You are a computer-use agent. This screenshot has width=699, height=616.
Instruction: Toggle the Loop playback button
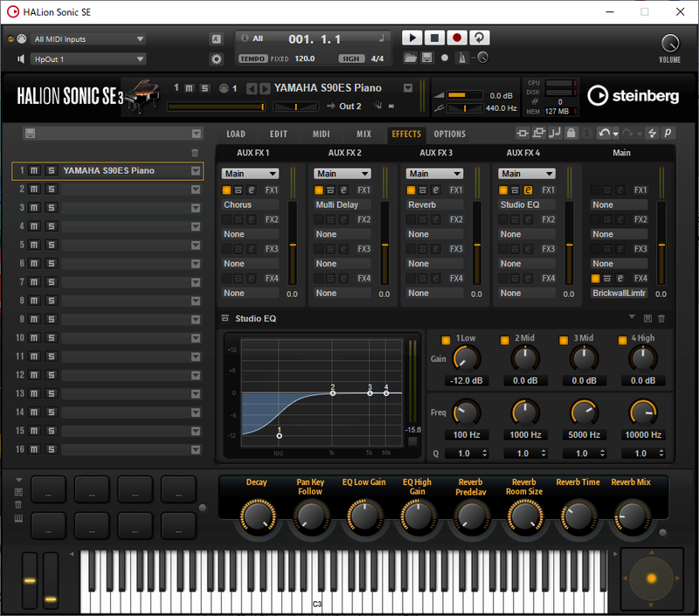tap(479, 38)
